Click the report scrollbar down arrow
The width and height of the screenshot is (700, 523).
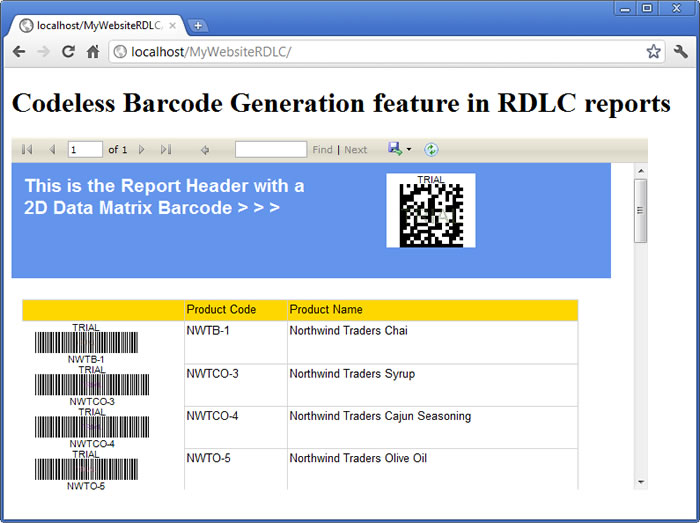point(641,482)
